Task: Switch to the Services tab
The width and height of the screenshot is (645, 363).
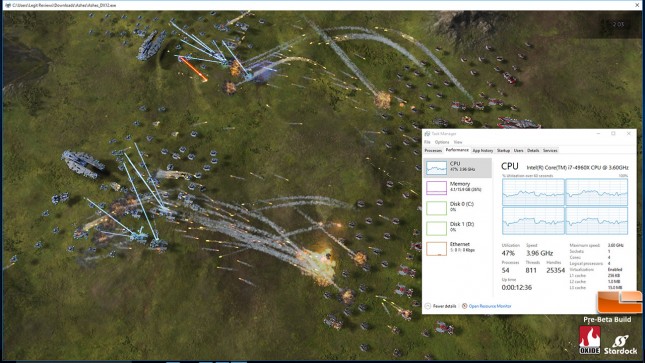Action: [550, 151]
